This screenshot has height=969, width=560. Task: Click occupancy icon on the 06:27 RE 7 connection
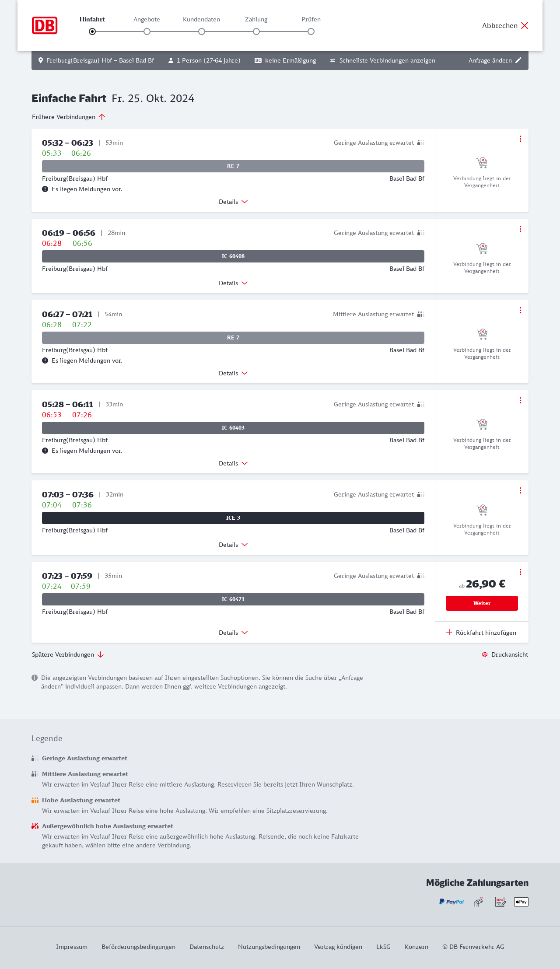point(421,314)
